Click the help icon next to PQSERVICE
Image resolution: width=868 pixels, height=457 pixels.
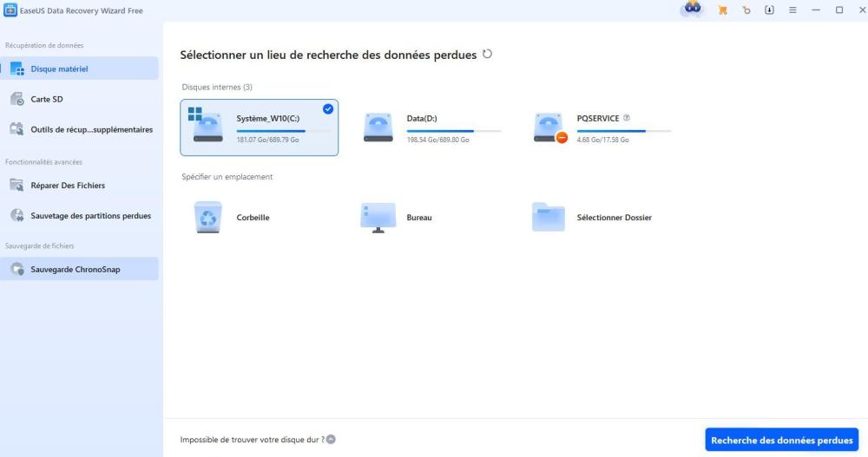click(627, 118)
